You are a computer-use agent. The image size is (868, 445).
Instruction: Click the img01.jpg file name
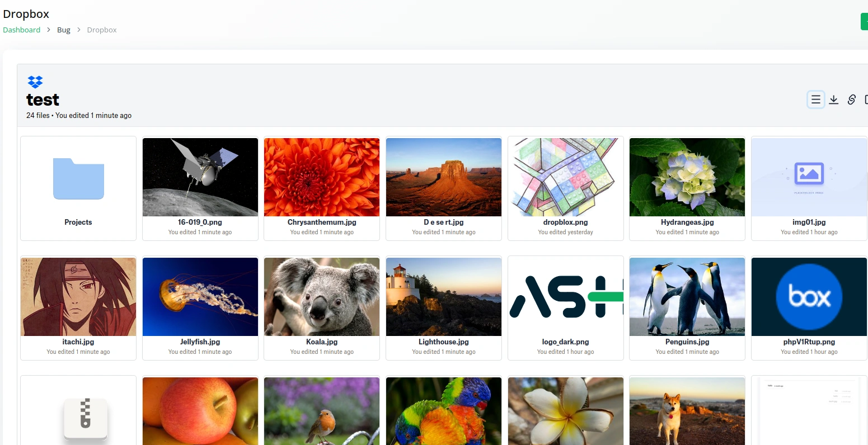tap(809, 222)
